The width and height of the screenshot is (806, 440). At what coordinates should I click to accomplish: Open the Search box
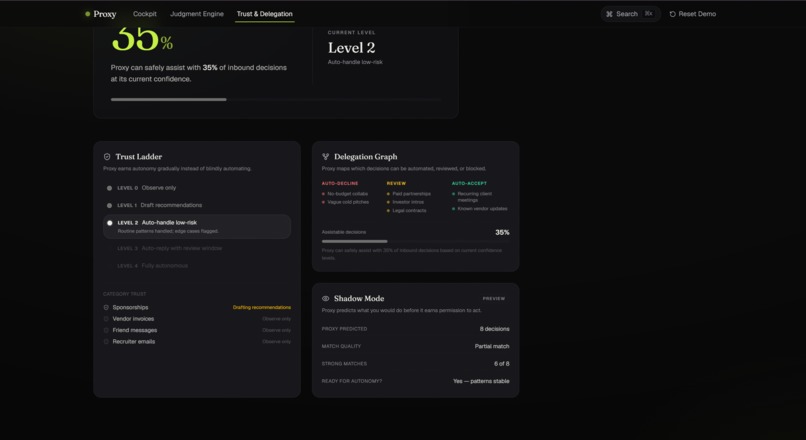coord(630,14)
